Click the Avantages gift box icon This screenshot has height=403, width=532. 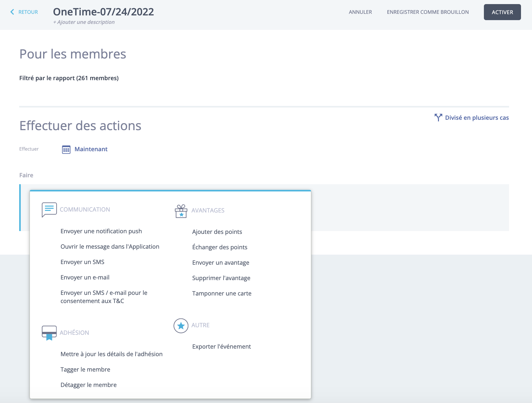click(181, 211)
